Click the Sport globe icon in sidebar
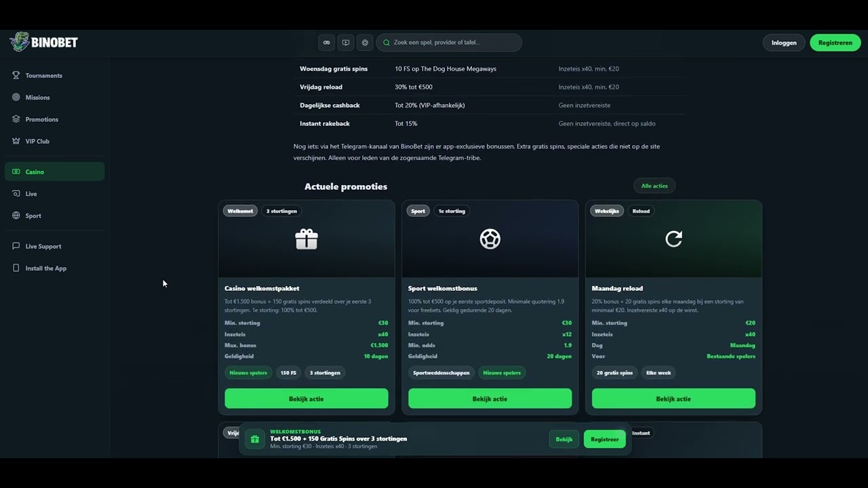 pyautogui.click(x=16, y=216)
